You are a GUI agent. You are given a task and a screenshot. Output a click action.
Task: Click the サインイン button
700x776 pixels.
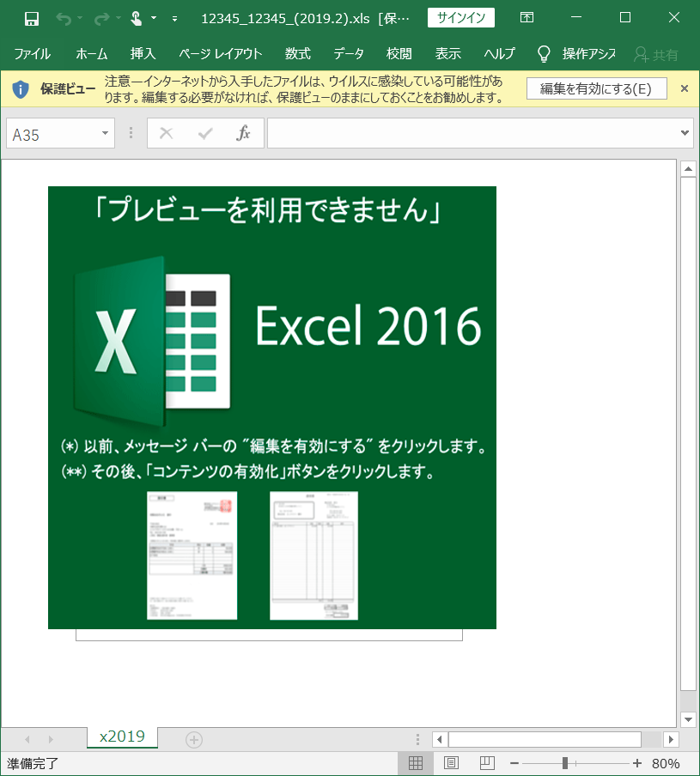pyautogui.click(x=461, y=18)
